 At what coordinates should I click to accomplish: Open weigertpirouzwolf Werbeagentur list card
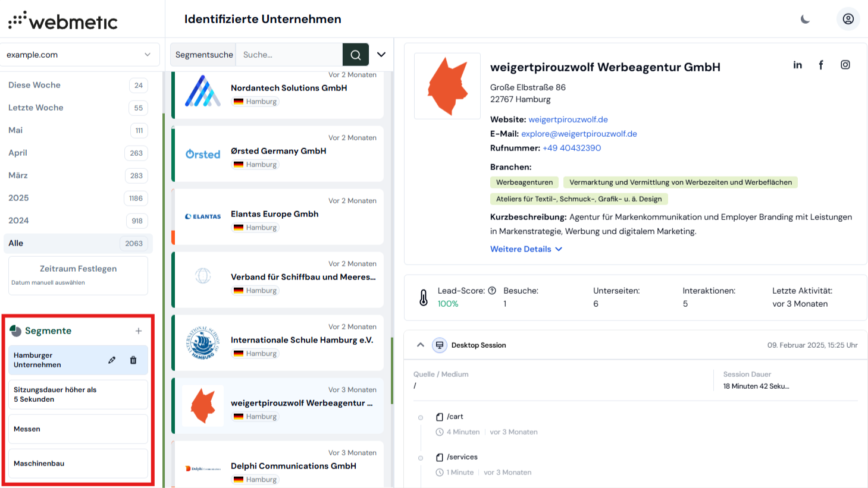(x=277, y=406)
